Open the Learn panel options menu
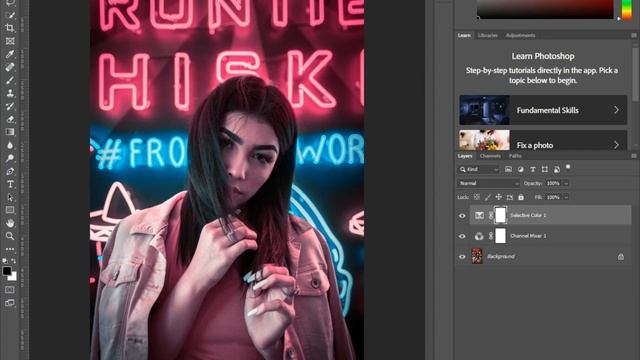 coord(633,36)
